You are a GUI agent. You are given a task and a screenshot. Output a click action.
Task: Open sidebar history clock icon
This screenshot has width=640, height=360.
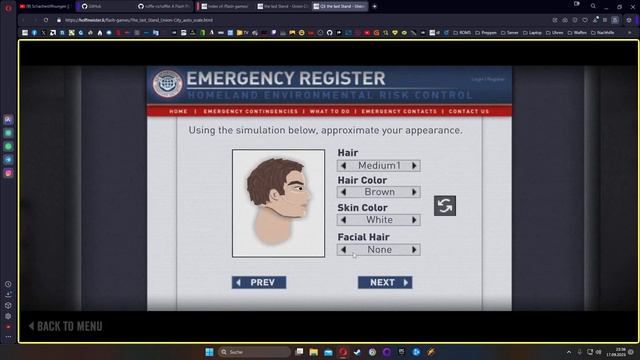8,284
